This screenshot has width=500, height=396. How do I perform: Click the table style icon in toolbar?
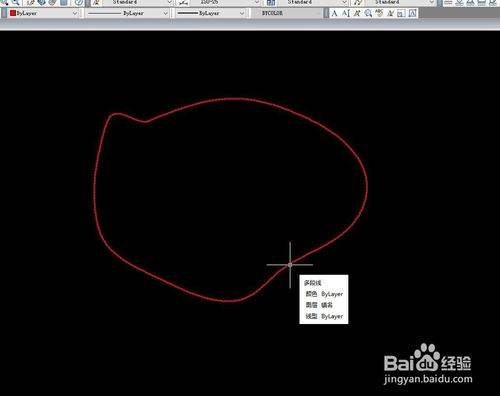point(271,3)
